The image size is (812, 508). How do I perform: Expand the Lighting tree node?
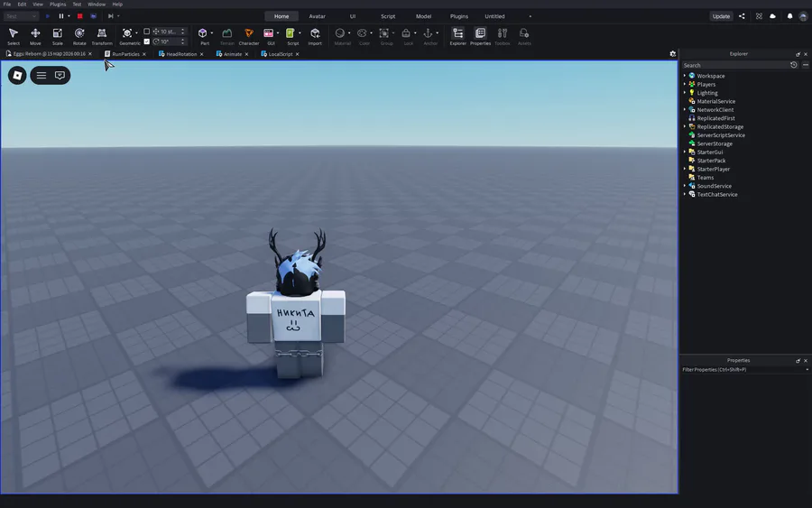pos(685,93)
